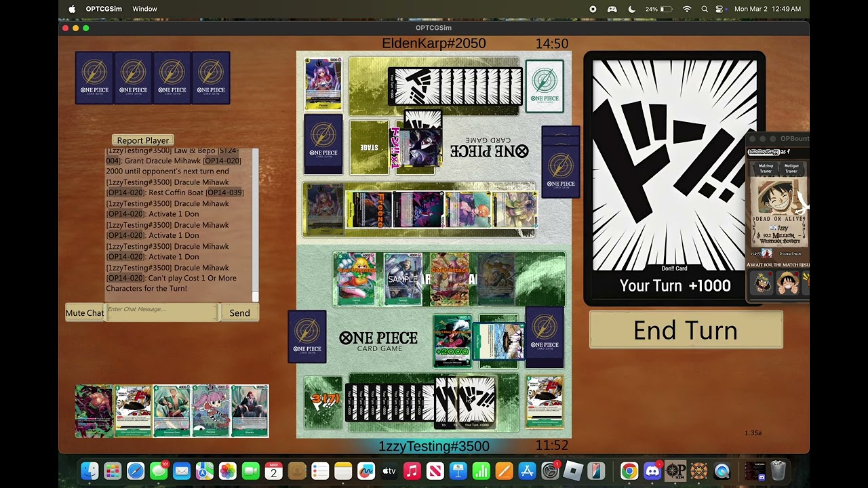Image resolution: width=868 pixels, height=488 pixels.
Task: Click your deck pile next to leader
Action: 545,337
